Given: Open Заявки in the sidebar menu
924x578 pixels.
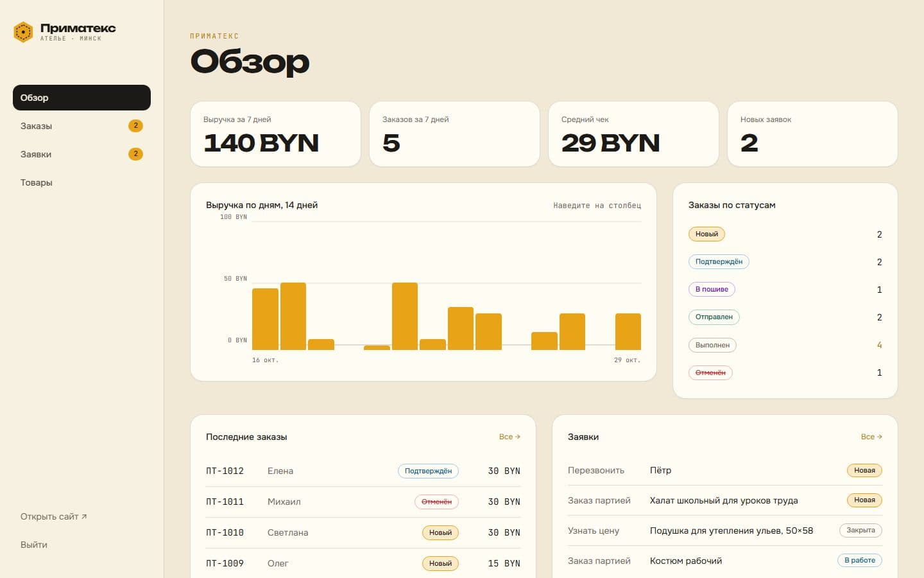Looking at the screenshot, I should coord(81,154).
